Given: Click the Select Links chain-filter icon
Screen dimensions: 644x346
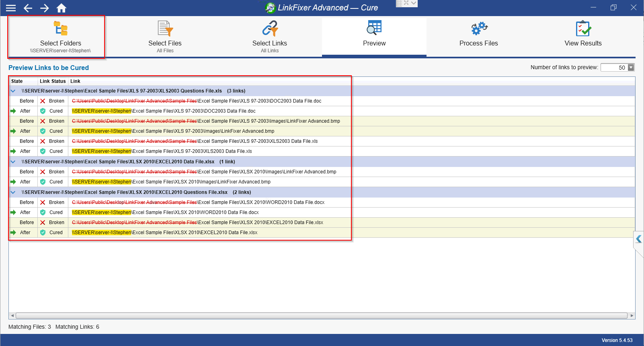Looking at the screenshot, I should point(270,29).
